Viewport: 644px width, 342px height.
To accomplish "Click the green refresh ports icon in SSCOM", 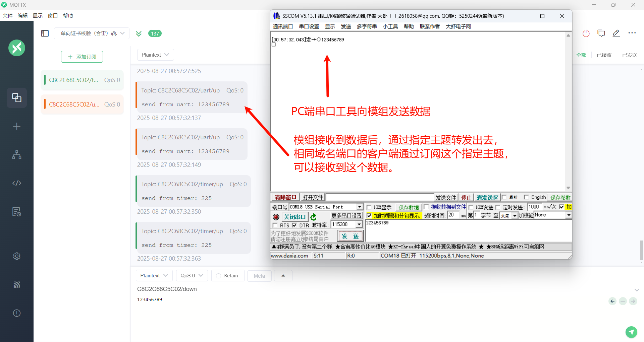I will point(314,217).
